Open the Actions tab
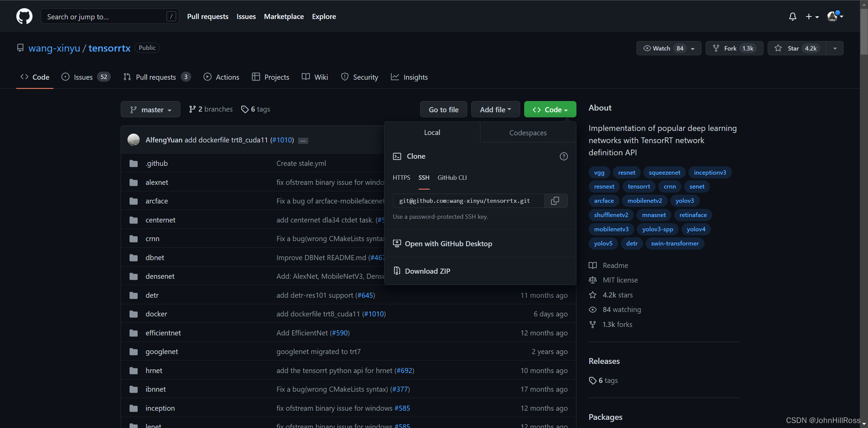 click(x=222, y=77)
